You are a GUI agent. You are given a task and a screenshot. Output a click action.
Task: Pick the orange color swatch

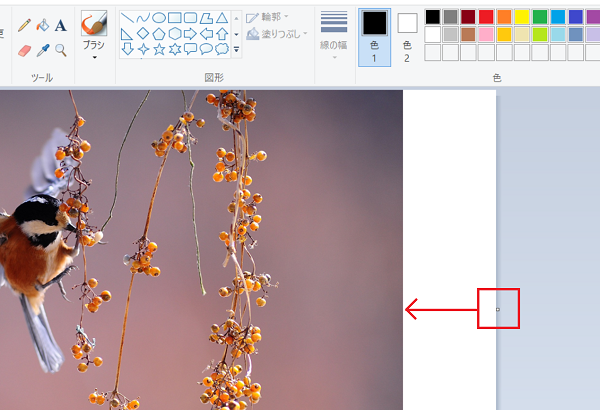point(504,17)
